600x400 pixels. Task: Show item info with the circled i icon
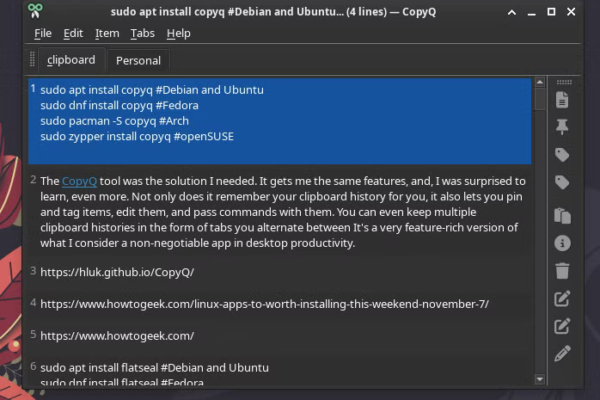point(562,243)
